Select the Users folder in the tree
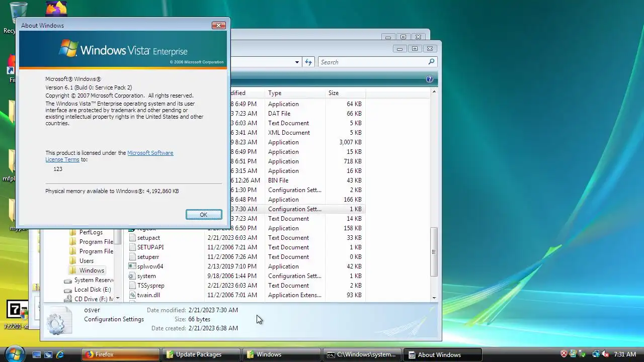This screenshot has height=362, width=644. pyautogui.click(x=86, y=261)
